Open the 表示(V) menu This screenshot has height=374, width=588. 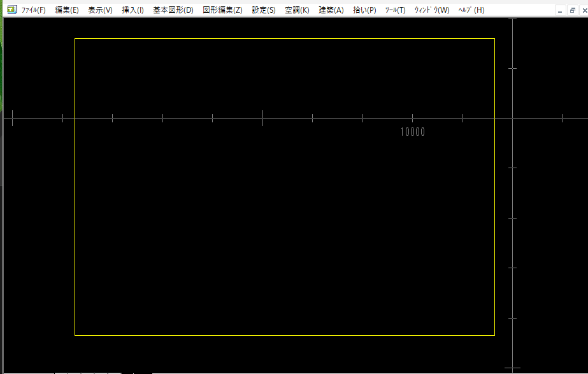tap(100, 10)
